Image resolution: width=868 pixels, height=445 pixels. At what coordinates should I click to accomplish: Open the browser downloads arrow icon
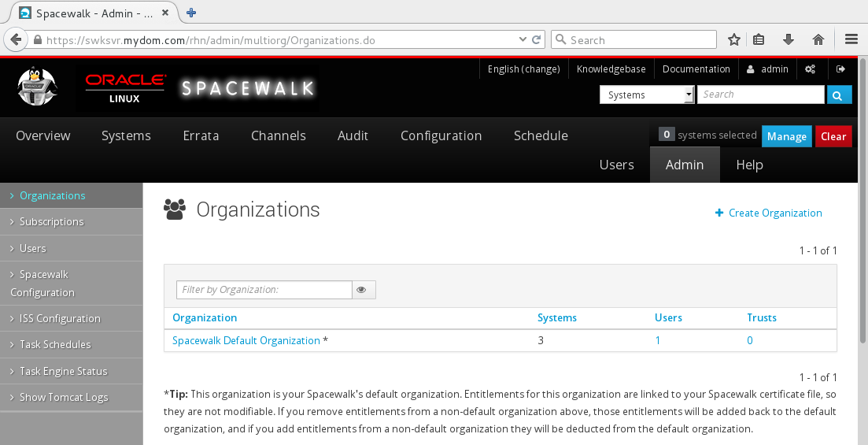(789, 40)
